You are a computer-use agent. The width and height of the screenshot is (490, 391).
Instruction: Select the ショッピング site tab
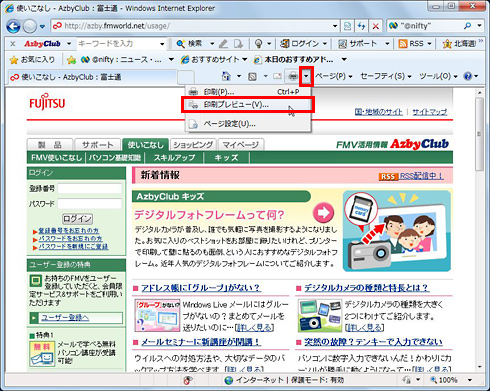tap(193, 145)
